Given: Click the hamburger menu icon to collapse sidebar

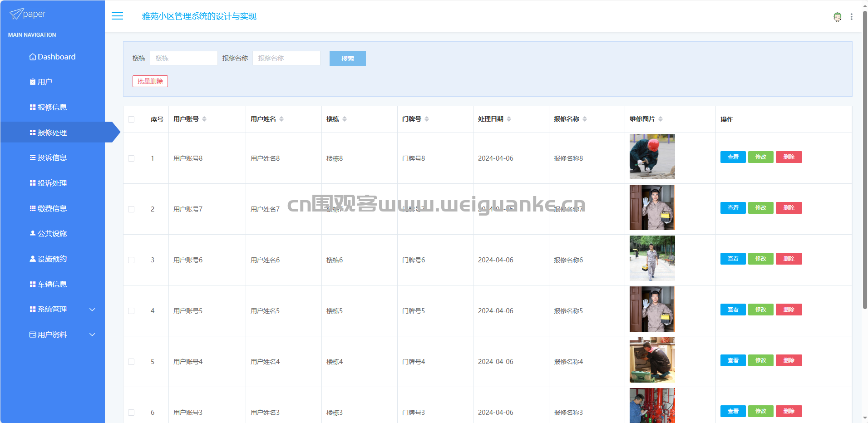Looking at the screenshot, I should (117, 16).
